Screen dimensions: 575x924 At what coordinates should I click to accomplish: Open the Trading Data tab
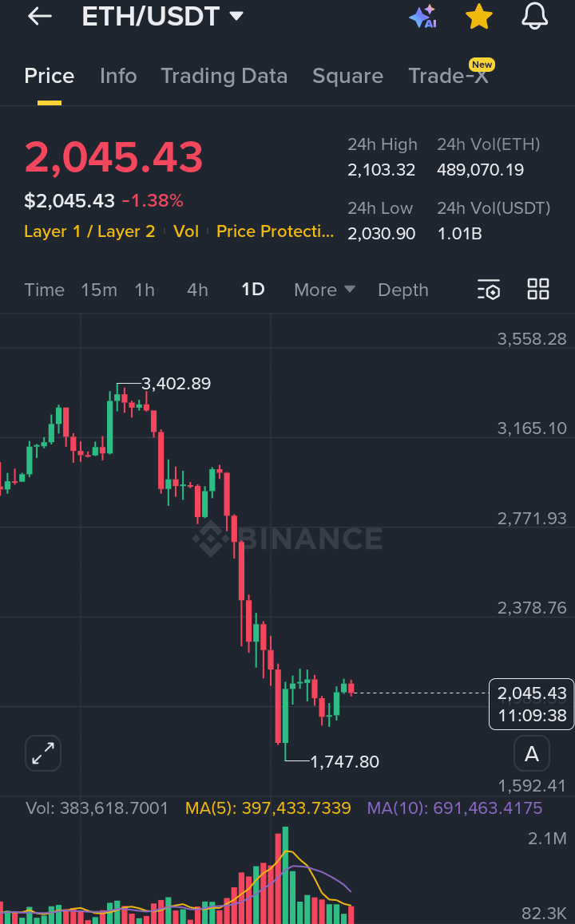224,76
